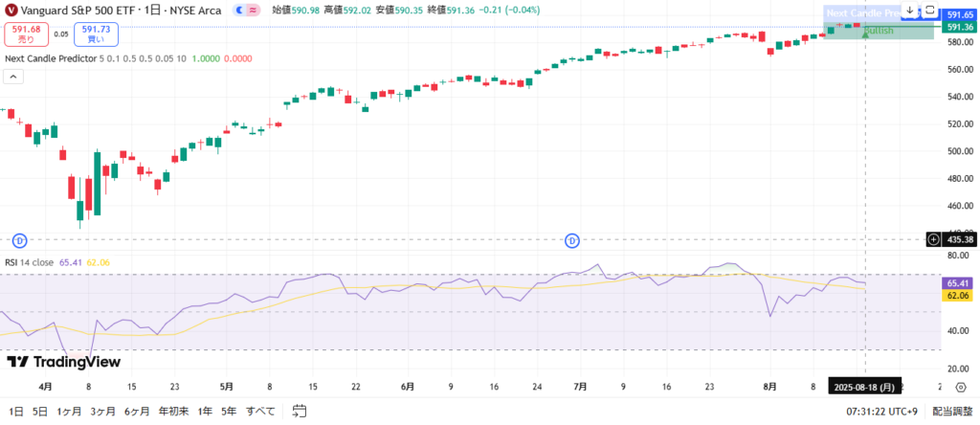Click the 高値592.02 high value
The height and width of the screenshot is (425, 980).
(347, 10)
